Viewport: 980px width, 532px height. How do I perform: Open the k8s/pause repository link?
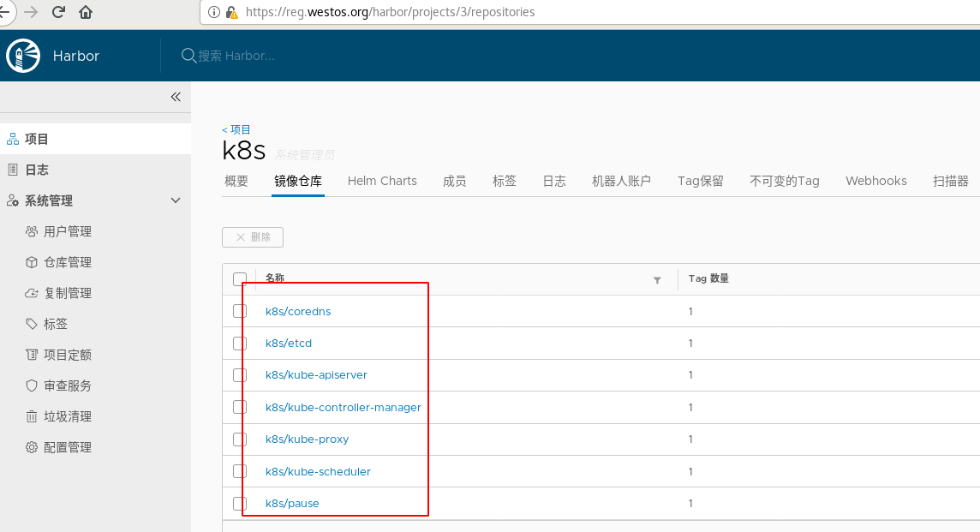(292, 504)
